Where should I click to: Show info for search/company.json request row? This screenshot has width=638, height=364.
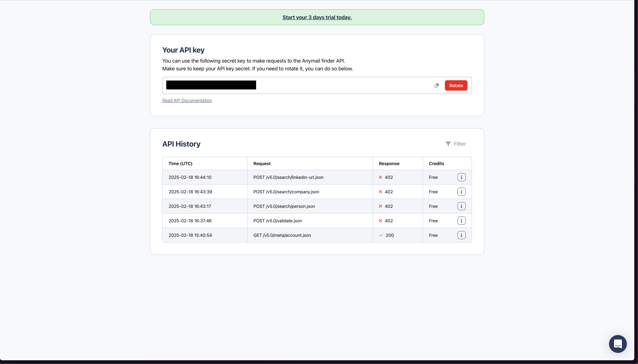point(461,192)
